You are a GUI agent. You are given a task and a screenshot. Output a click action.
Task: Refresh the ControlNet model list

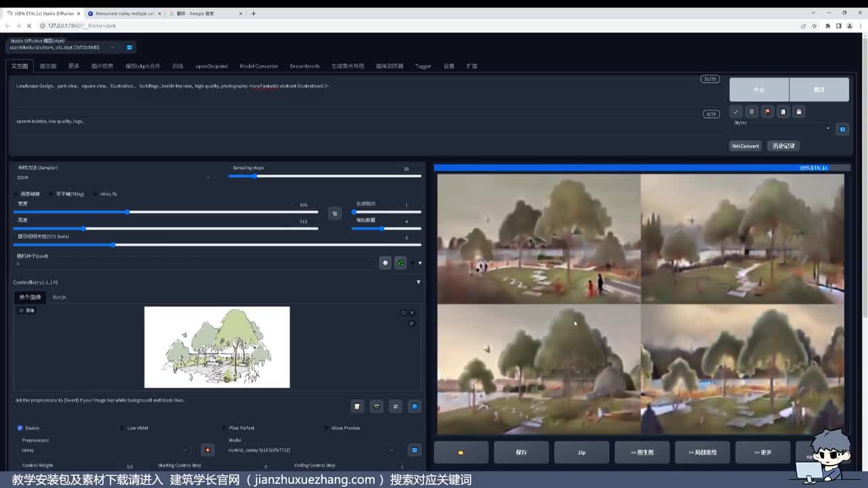pyautogui.click(x=414, y=450)
